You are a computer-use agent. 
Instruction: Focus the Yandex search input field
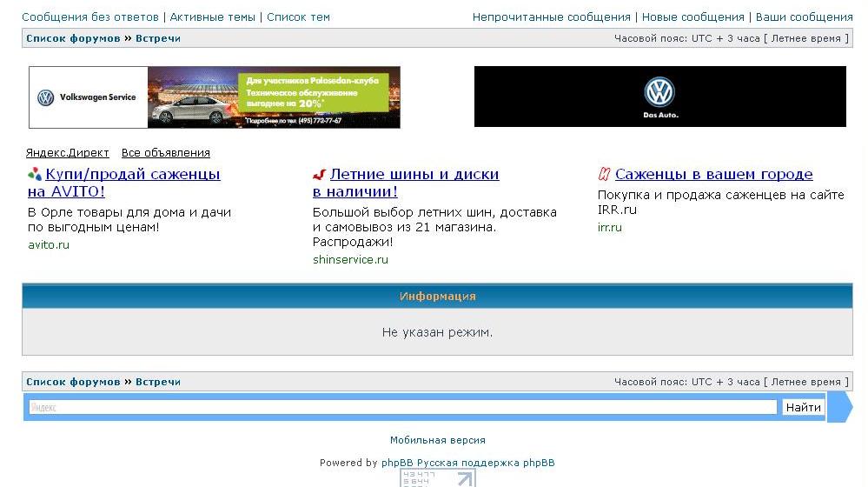point(402,407)
